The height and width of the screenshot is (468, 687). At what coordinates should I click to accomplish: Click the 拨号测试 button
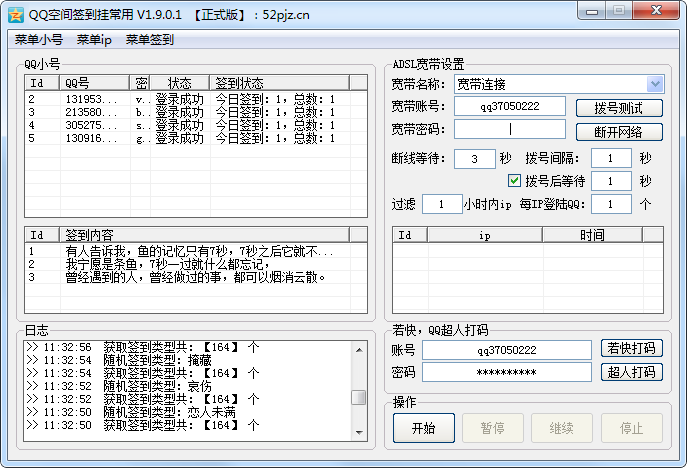[x=619, y=108]
